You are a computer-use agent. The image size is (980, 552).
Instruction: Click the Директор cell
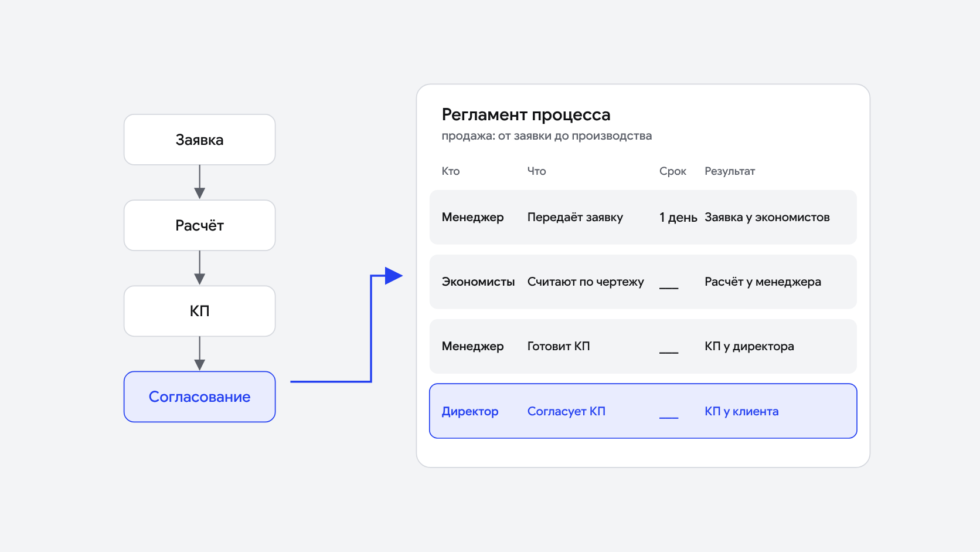click(x=469, y=411)
